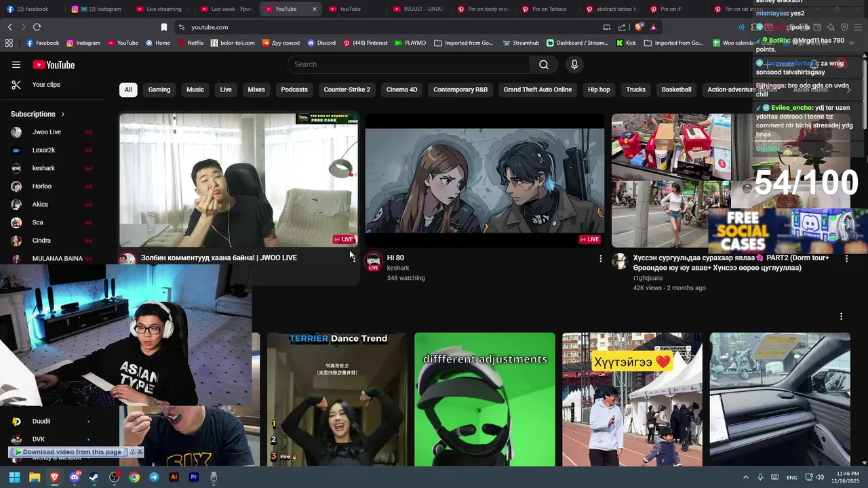Screen dimensions: 868x488
Task: Reload the page
Action: (37, 27)
